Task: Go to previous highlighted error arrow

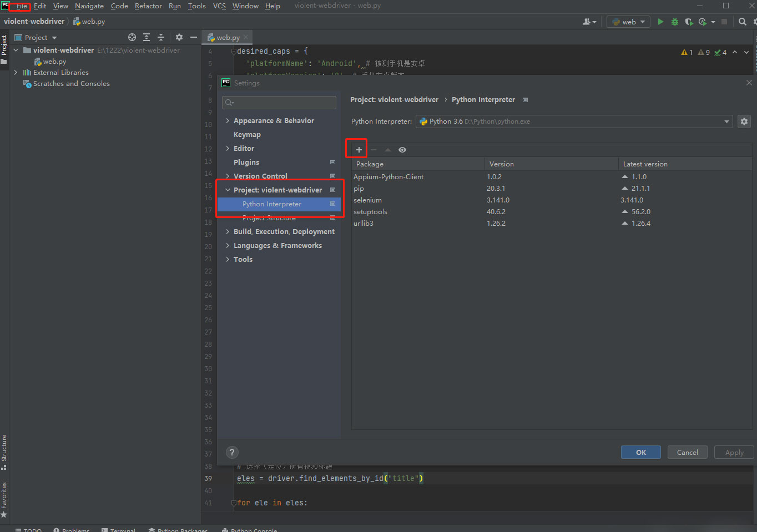Action: coord(735,52)
